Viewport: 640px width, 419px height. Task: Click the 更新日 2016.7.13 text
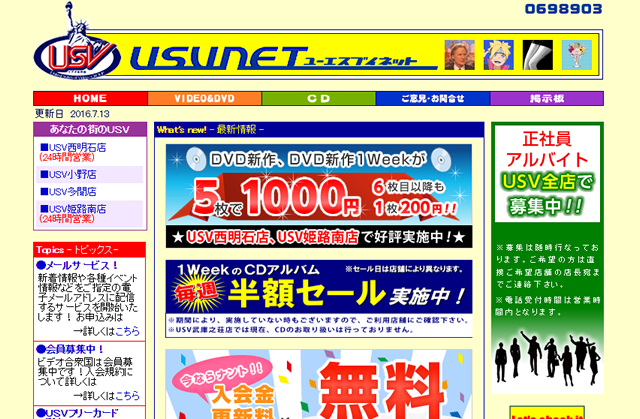[x=72, y=113]
